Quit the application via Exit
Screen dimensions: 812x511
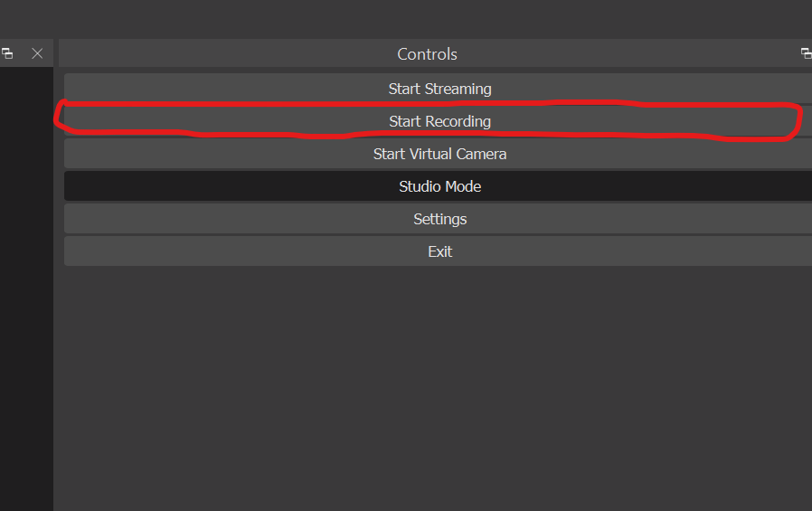point(439,251)
